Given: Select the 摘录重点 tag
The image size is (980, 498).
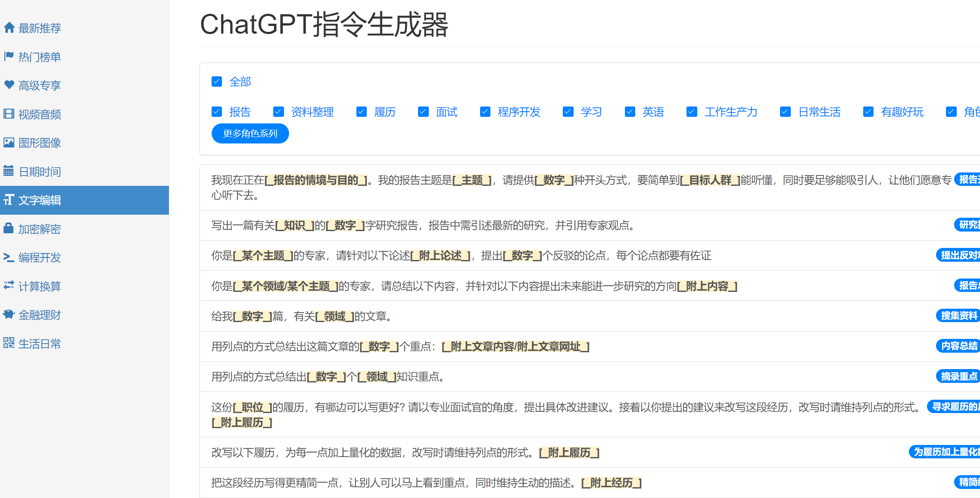Looking at the screenshot, I should click(958, 376).
